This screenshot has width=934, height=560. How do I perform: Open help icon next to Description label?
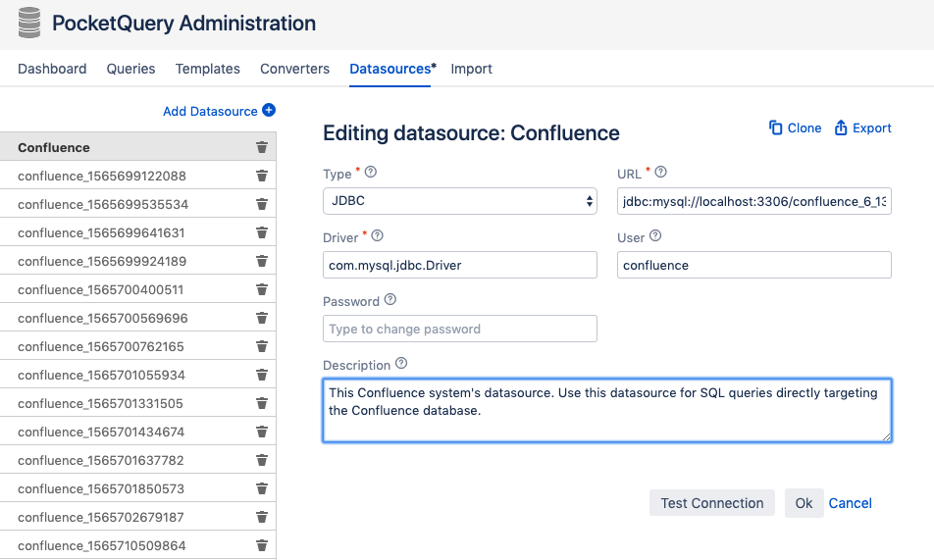point(401,364)
